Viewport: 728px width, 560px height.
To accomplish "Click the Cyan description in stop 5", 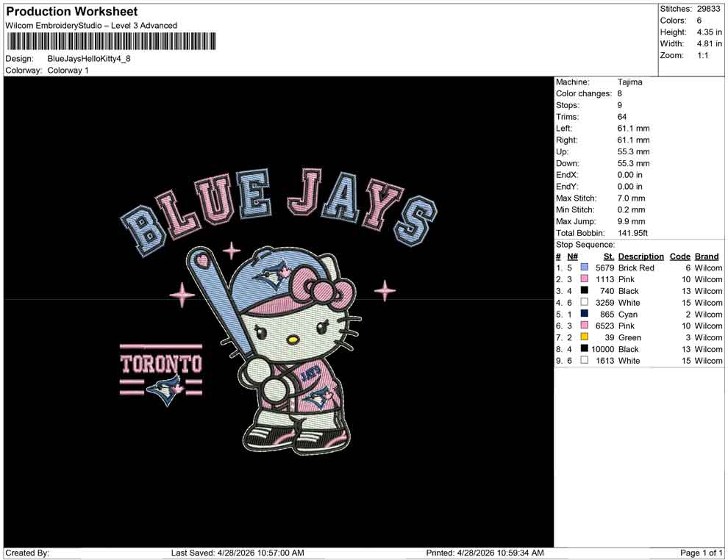I will pos(628,314).
